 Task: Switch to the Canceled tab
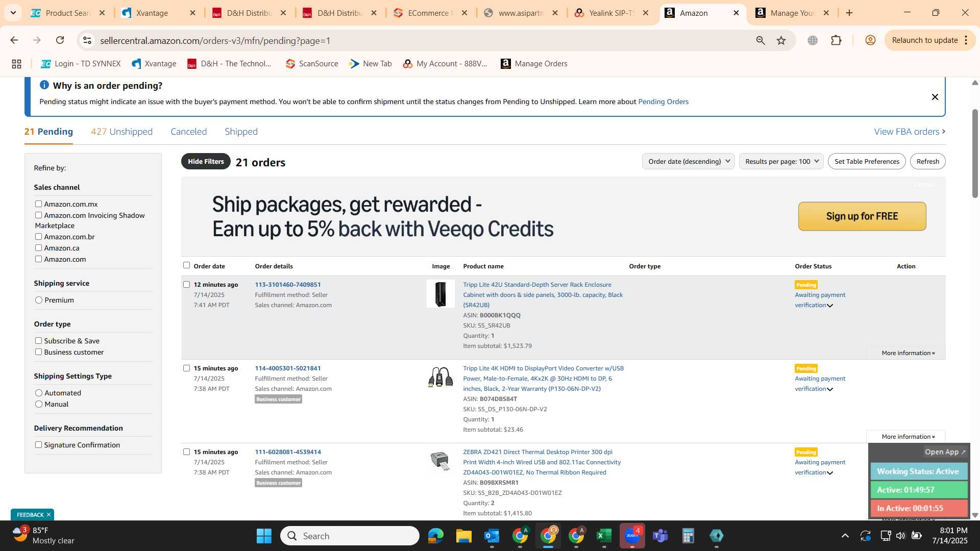tap(188, 132)
